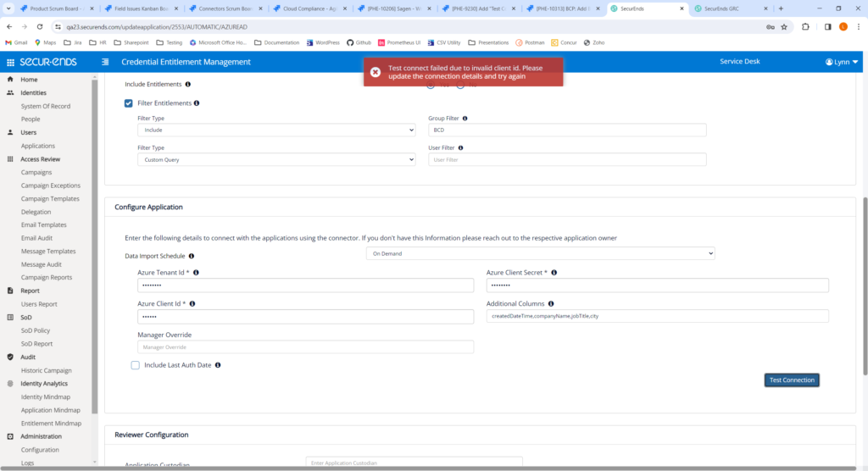Open browser extensions puzzle icon
Screen dimensions: 868x471
(805, 26)
